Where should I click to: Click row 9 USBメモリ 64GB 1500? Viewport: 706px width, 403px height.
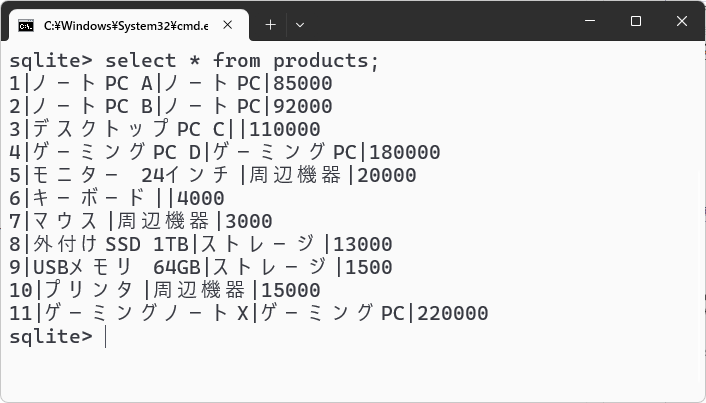click(x=201, y=267)
